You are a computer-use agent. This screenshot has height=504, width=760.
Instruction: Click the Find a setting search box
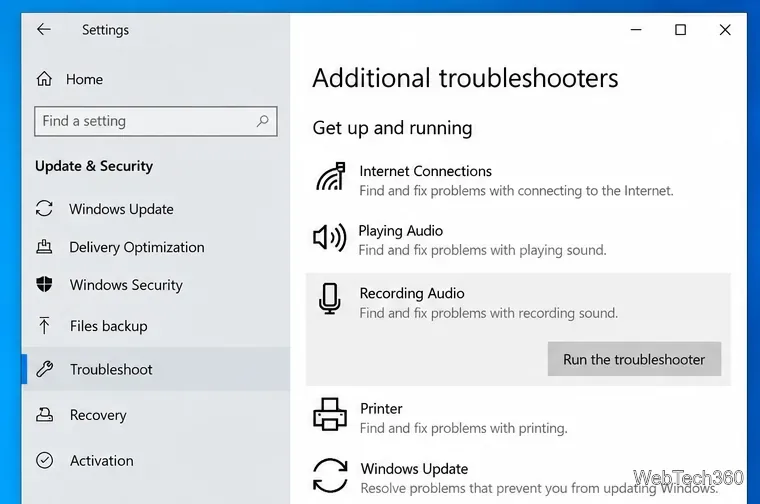[156, 121]
